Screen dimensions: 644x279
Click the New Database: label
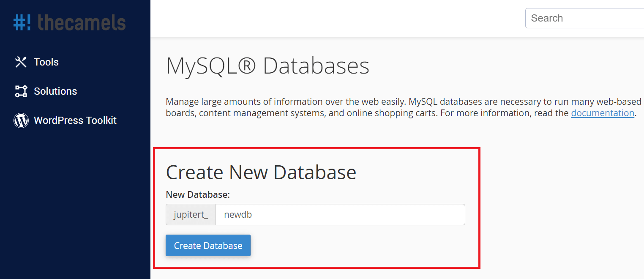[198, 194]
